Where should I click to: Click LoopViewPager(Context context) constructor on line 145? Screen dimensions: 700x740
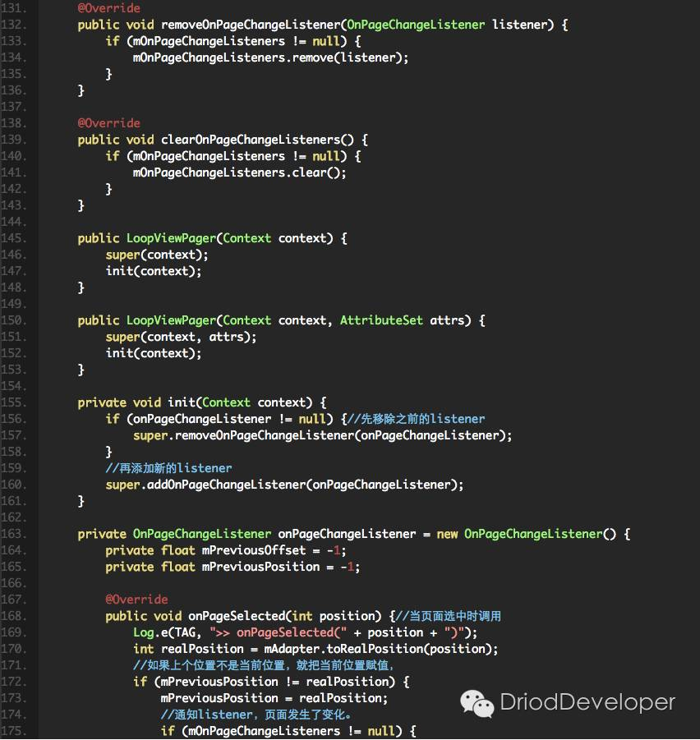(213, 238)
